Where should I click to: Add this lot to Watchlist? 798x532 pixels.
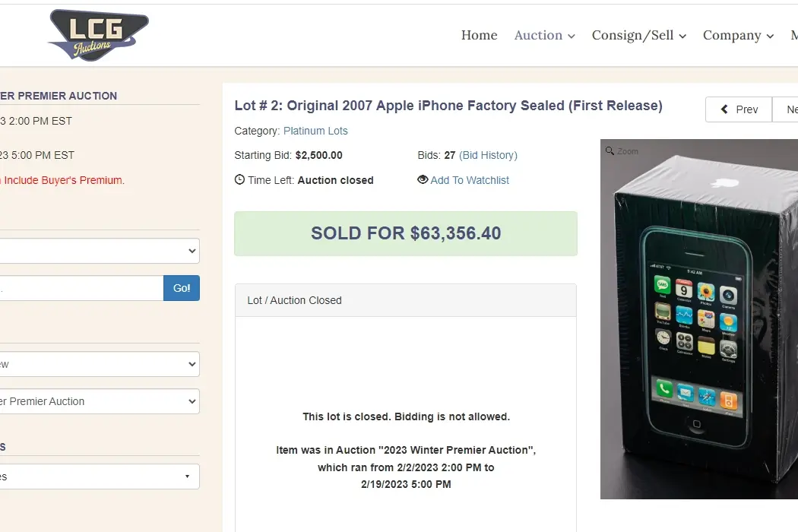[470, 180]
